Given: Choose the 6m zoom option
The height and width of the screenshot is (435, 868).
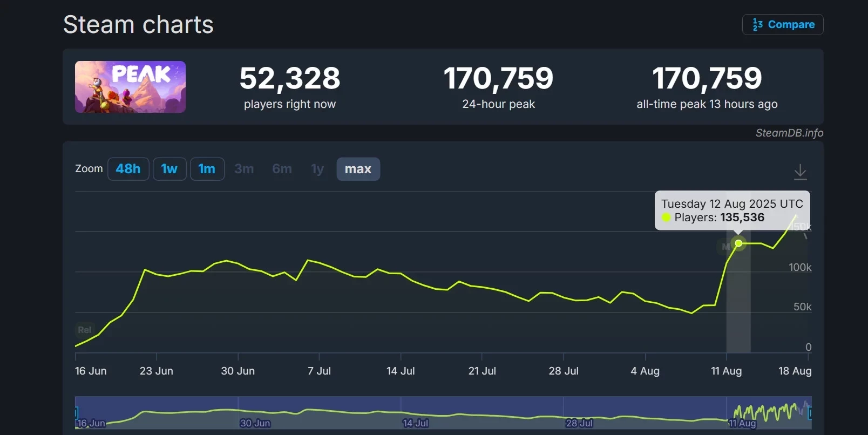Looking at the screenshot, I should tap(282, 169).
